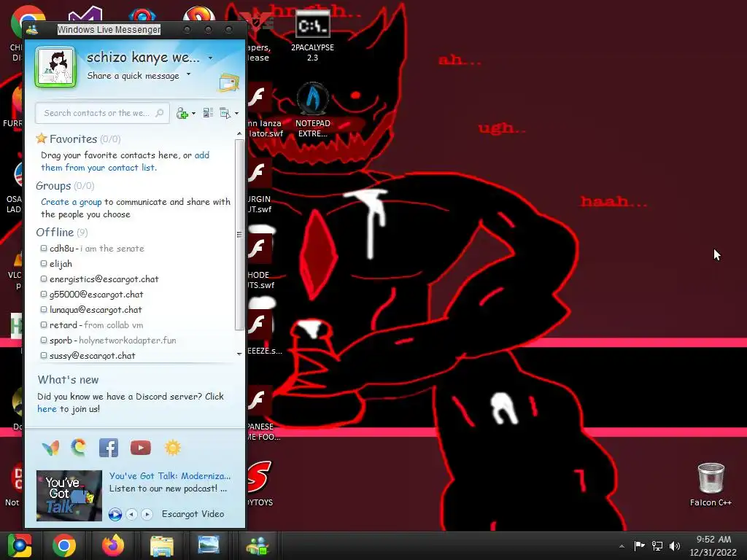Click the Show menu icon in Messenger
747x560 pixels.
tap(225, 113)
